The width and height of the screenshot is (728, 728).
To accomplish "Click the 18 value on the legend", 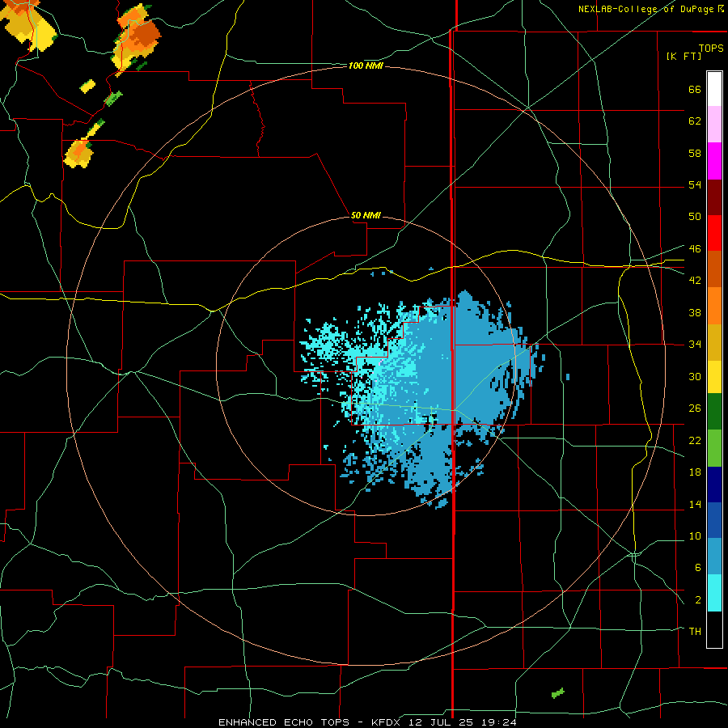I will click(x=695, y=472).
